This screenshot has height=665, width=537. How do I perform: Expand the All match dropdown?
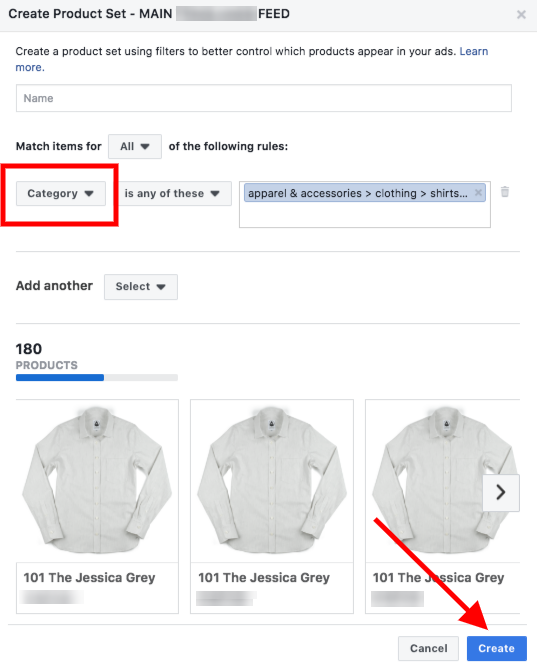(135, 146)
